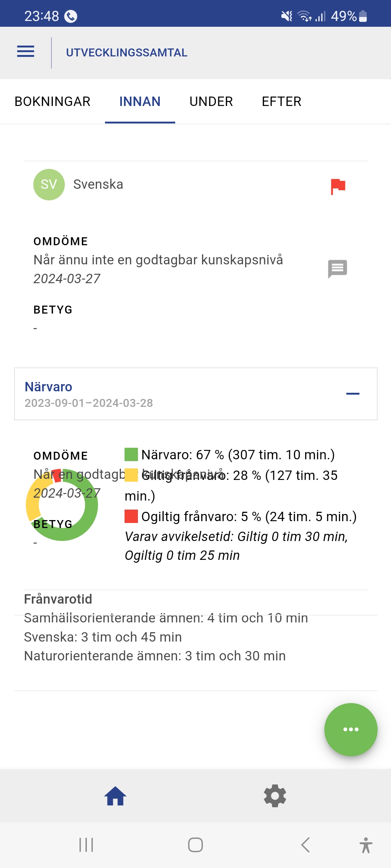Screen dimensions: 391x868
Task: Tap the attendance donut chart
Action: tap(62, 505)
